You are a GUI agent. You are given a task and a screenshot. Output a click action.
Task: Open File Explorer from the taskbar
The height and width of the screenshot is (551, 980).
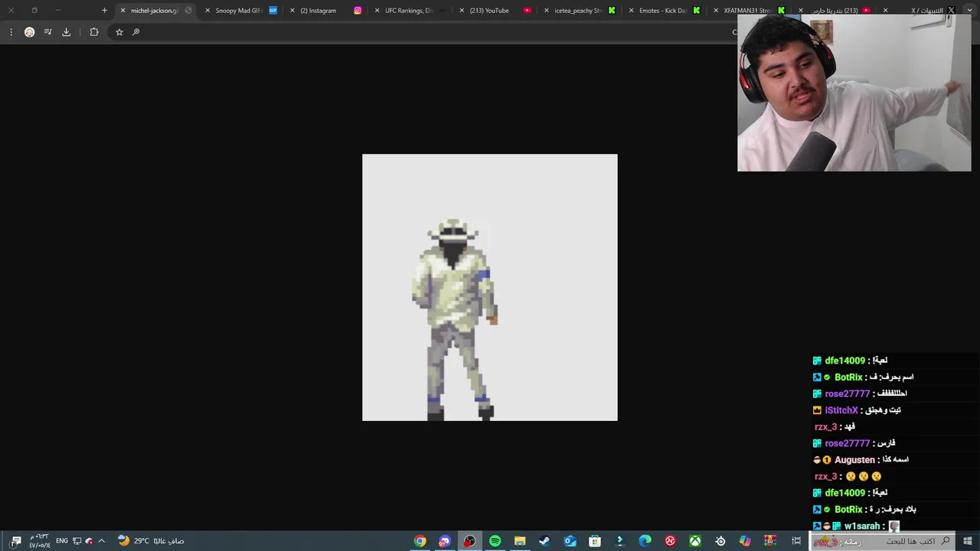point(520,541)
